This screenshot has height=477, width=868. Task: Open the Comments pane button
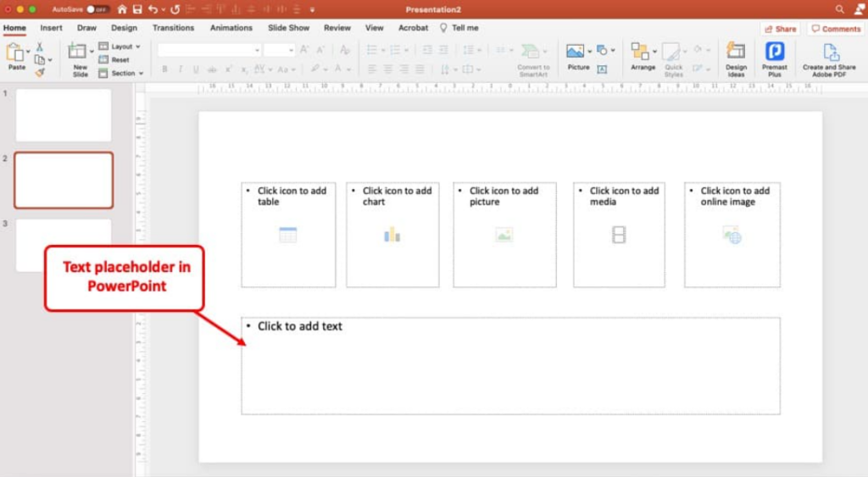coord(835,29)
